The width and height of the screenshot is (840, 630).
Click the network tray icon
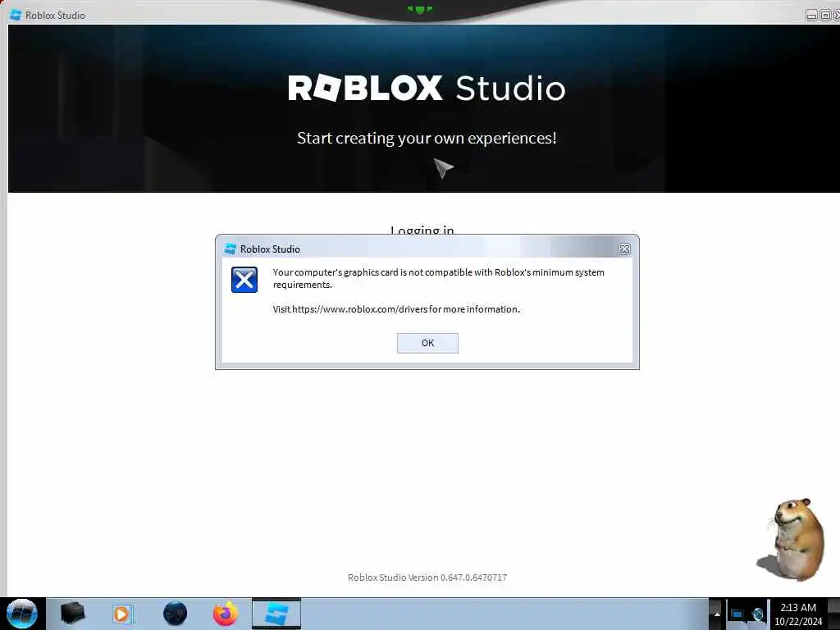(x=737, y=614)
